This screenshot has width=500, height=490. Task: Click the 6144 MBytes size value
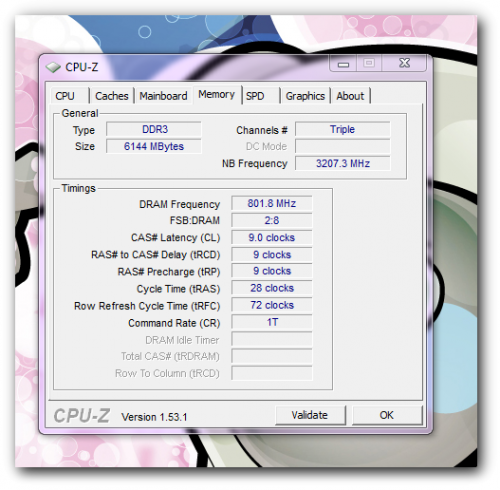tap(154, 146)
